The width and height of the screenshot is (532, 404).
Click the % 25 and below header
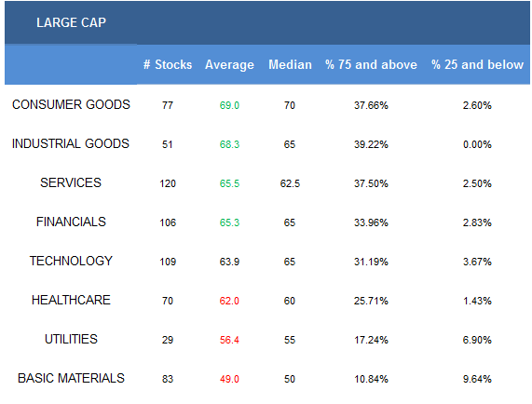click(x=477, y=64)
